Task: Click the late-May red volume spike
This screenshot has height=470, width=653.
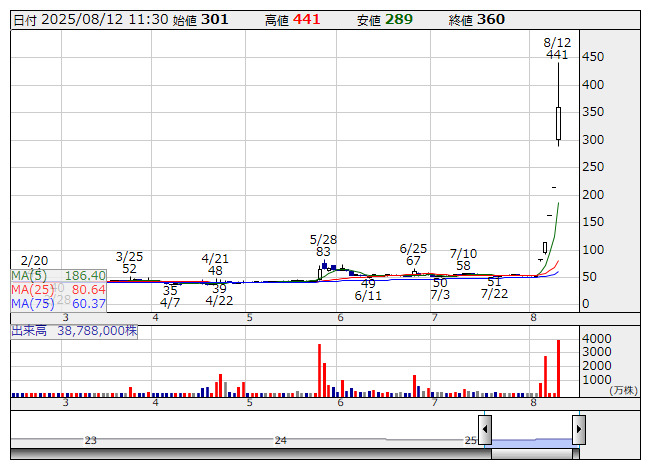Action: [320, 370]
